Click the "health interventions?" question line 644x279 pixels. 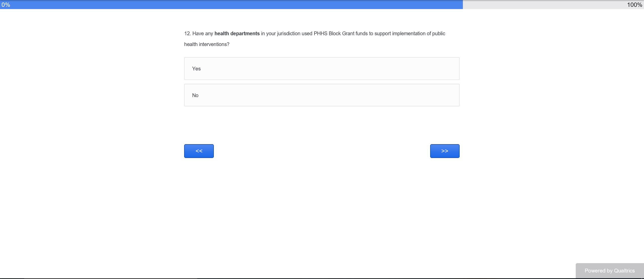click(207, 44)
